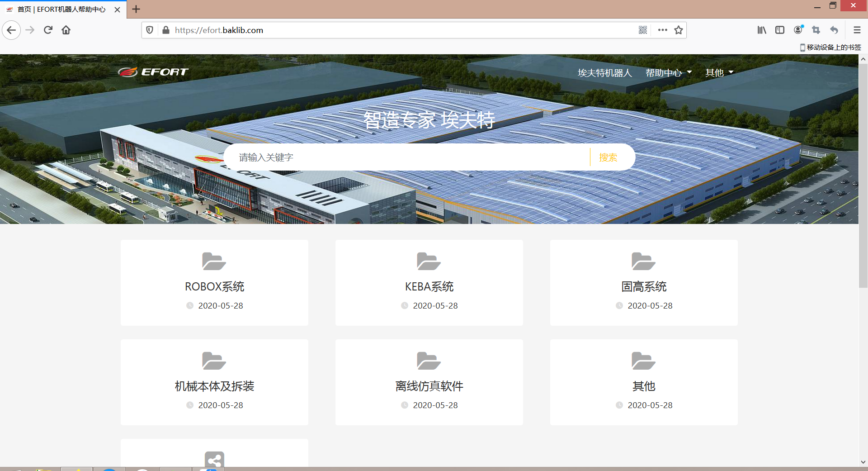Click the date under 固高系统
Viewport: 868px width, 471px height.
pos(650,306)
